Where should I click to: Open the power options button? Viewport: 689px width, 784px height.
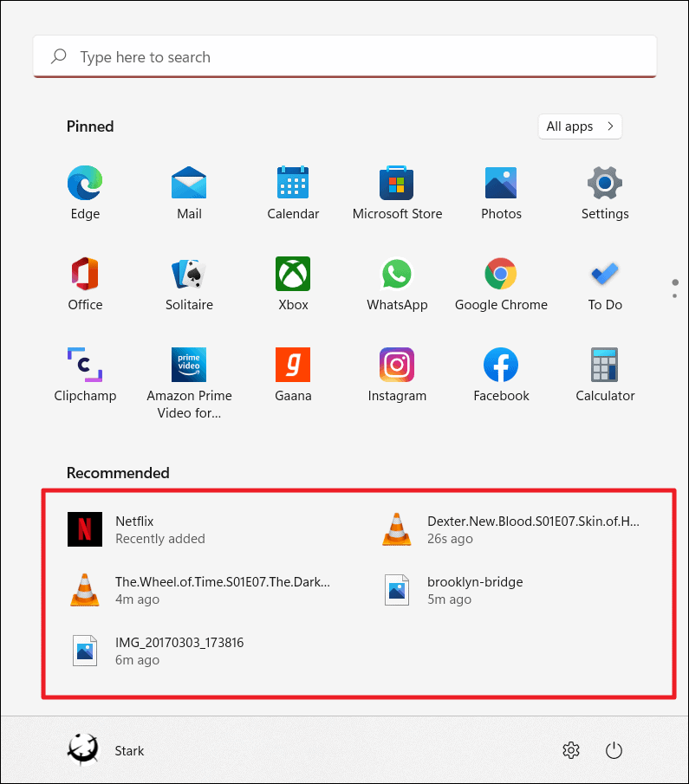click(614, 750)
